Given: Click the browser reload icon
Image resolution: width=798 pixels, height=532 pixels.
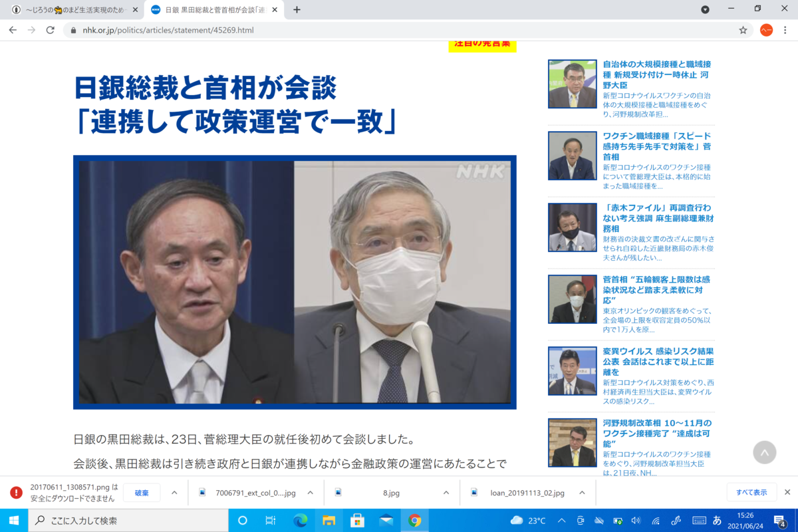Looking at the screenshot, I should coord(50,30).
